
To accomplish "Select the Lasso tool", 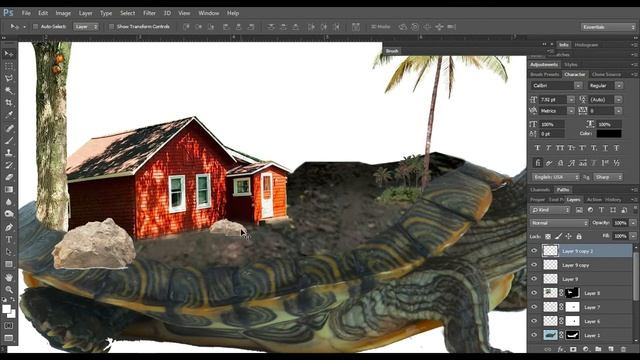I will (x=9, y=78).
